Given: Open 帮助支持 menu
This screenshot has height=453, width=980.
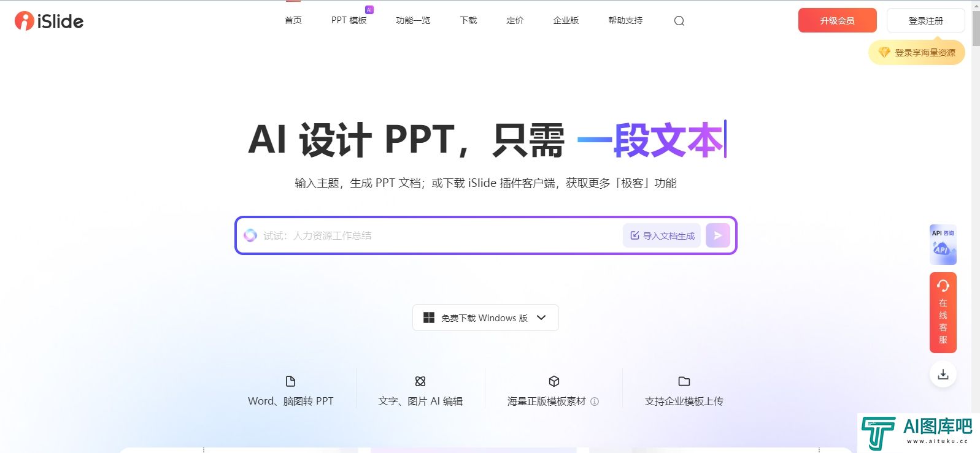Looking at the screenshot, I should pos(625,20).
